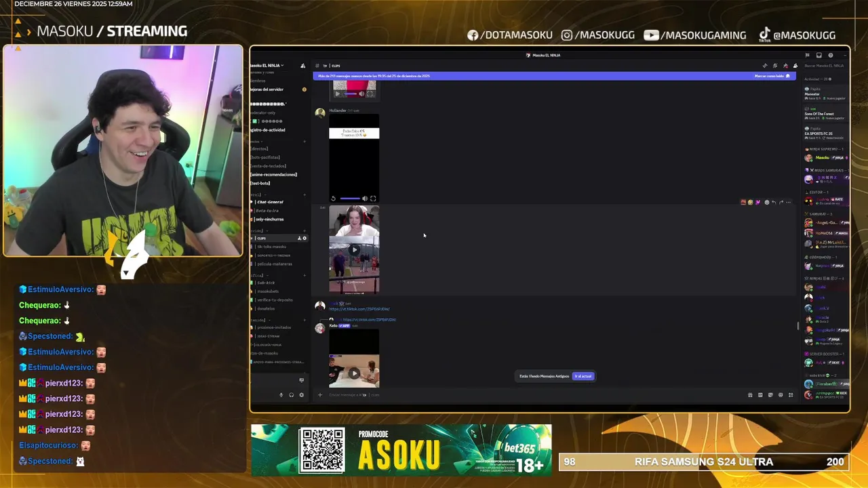Scan the bet365 promo QR code

[322, 450]
